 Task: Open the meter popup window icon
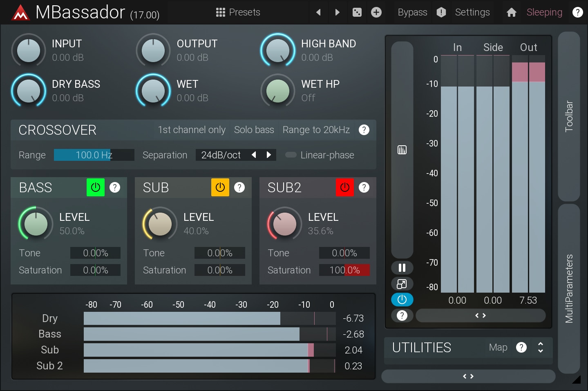402,284
